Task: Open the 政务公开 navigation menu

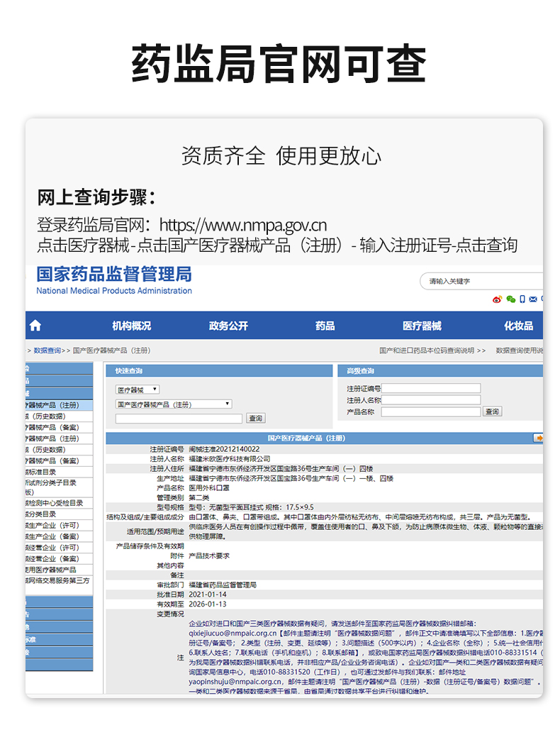Action: coord(228,326)
